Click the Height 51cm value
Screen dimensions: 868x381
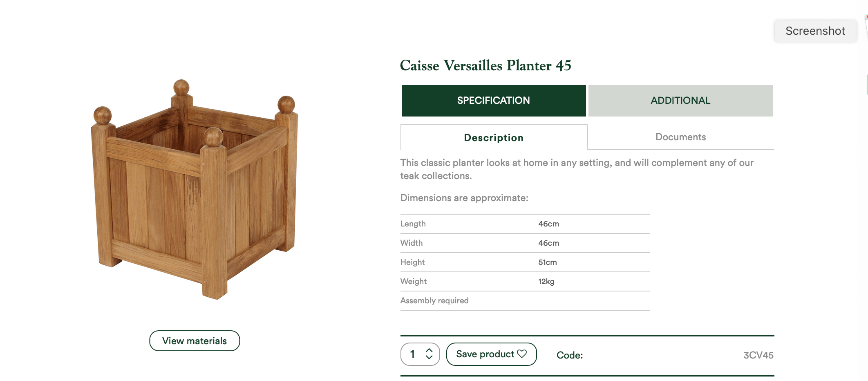548,262
